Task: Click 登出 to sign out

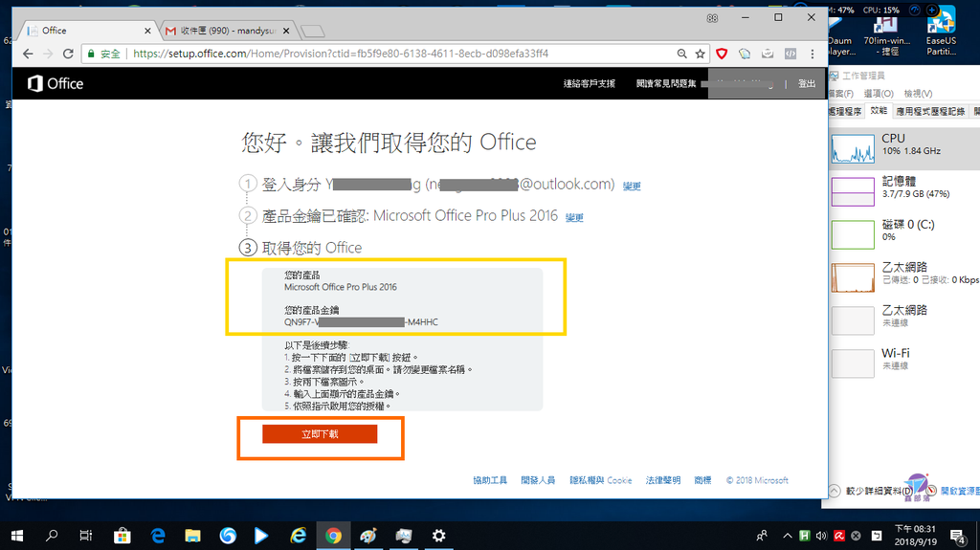Action: point(807,84)
